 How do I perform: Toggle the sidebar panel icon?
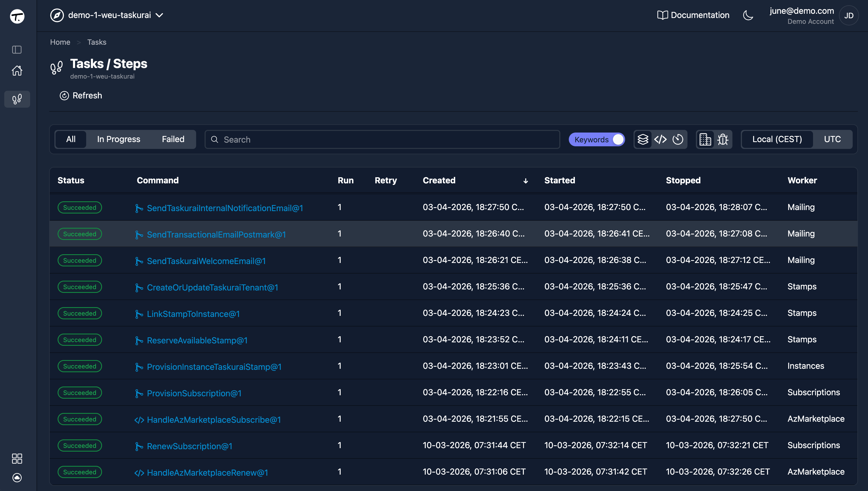[x=17, y=50]
